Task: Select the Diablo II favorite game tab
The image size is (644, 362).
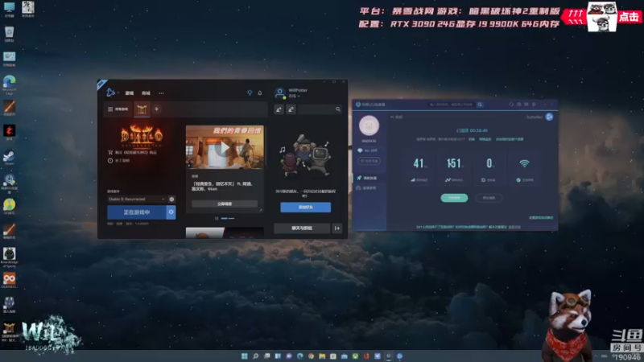Action: click(142, 109)
